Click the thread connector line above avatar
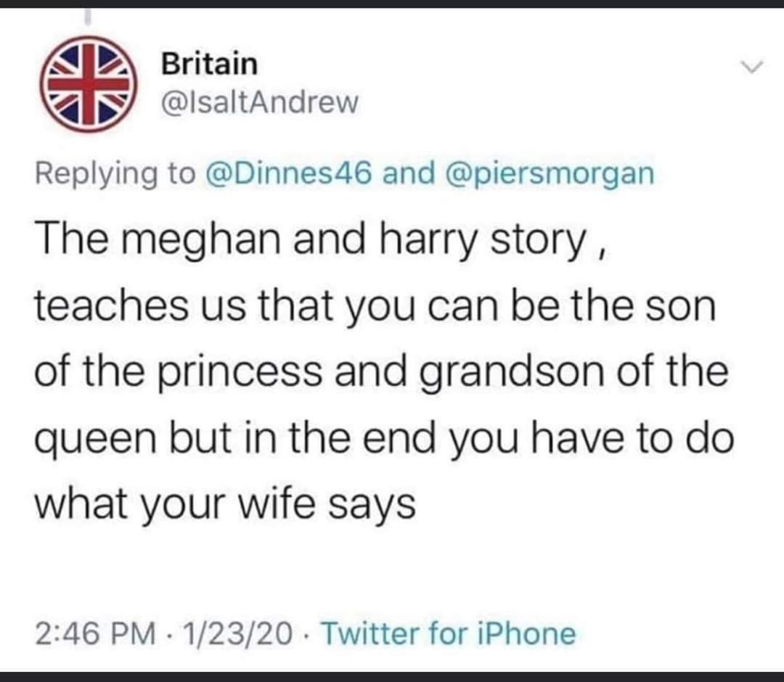Image resolution: width=784 pixels, height=682 pixels. 88,17
